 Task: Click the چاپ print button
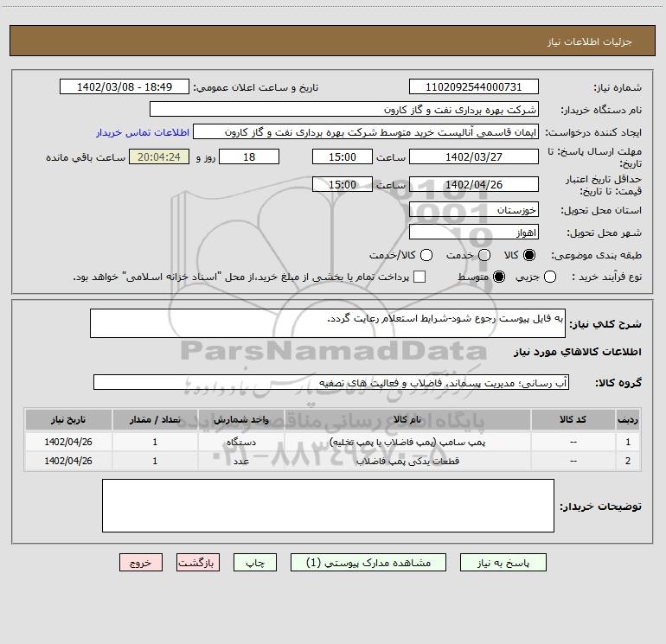pyautogui.click(x=255, y=563)
